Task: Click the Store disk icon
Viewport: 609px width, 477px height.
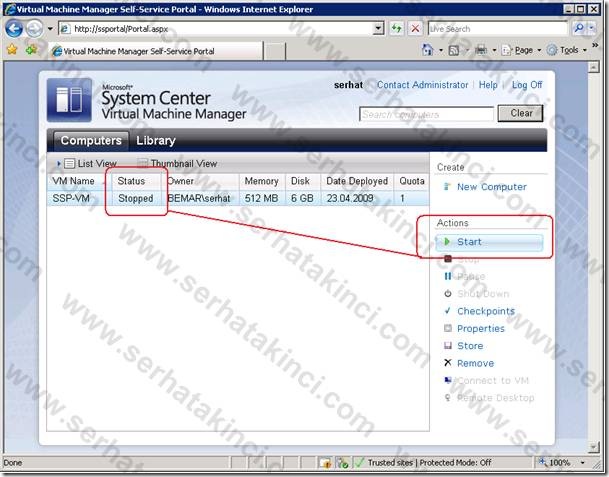Action: 448,345
